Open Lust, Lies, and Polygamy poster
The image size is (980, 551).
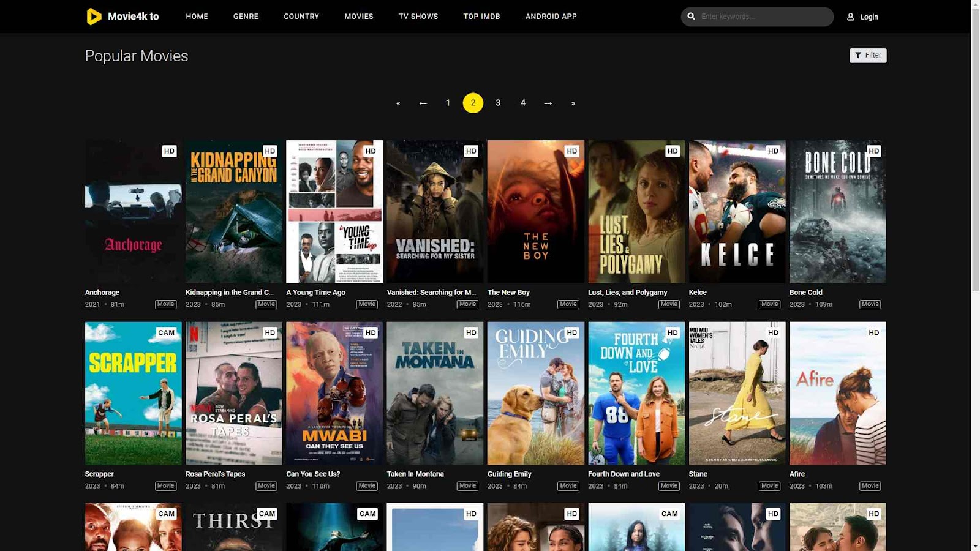(x=636, y=212)
